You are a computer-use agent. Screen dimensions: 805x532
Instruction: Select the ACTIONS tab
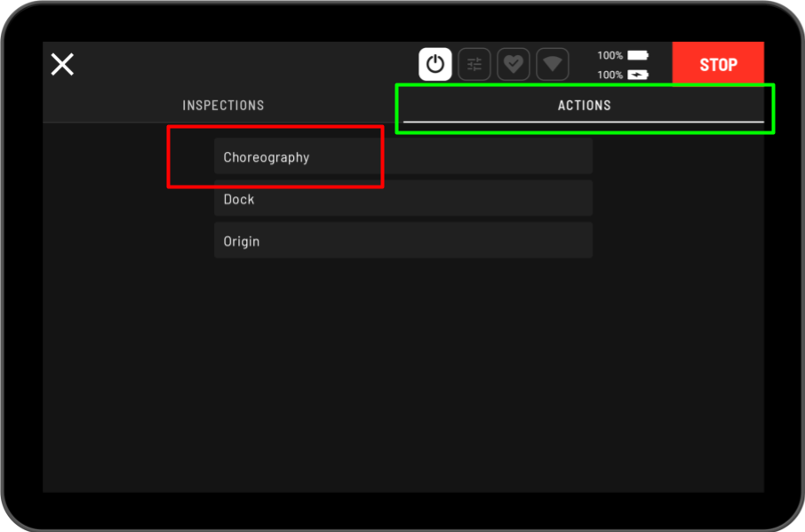[584, 105]
